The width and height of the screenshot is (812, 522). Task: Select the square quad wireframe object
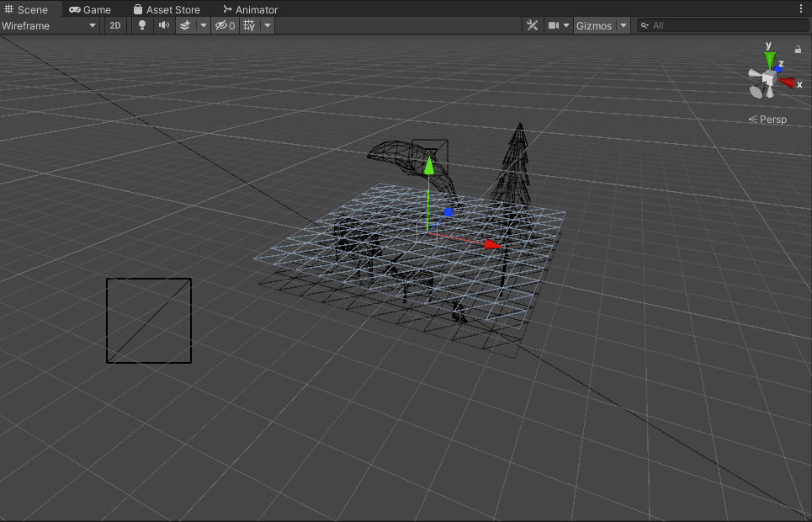[x=149, y=321]
